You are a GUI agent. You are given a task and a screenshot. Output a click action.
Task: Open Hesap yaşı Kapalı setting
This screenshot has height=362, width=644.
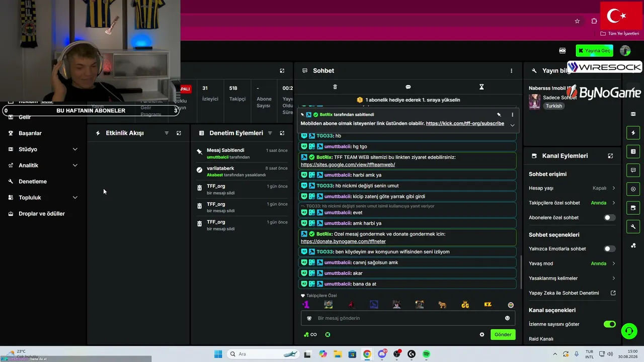(572, 188)
